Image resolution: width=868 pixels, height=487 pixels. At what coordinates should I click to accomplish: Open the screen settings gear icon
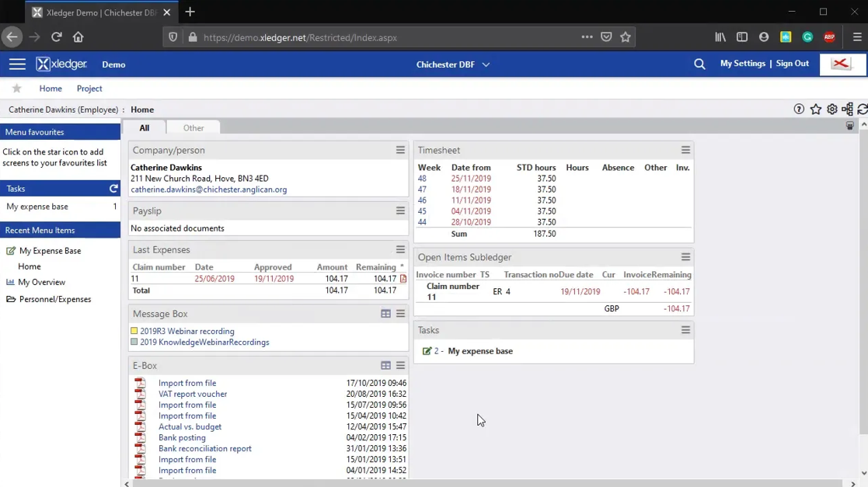(x=831, y=109)
